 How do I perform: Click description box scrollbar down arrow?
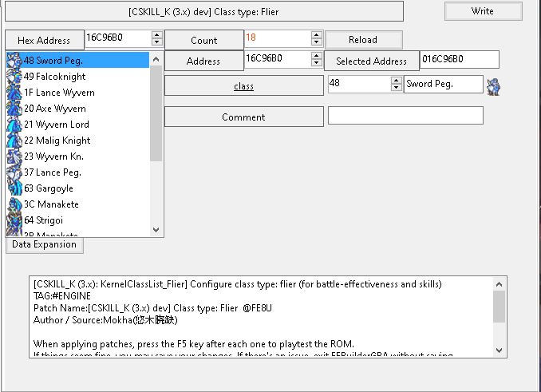499,350
